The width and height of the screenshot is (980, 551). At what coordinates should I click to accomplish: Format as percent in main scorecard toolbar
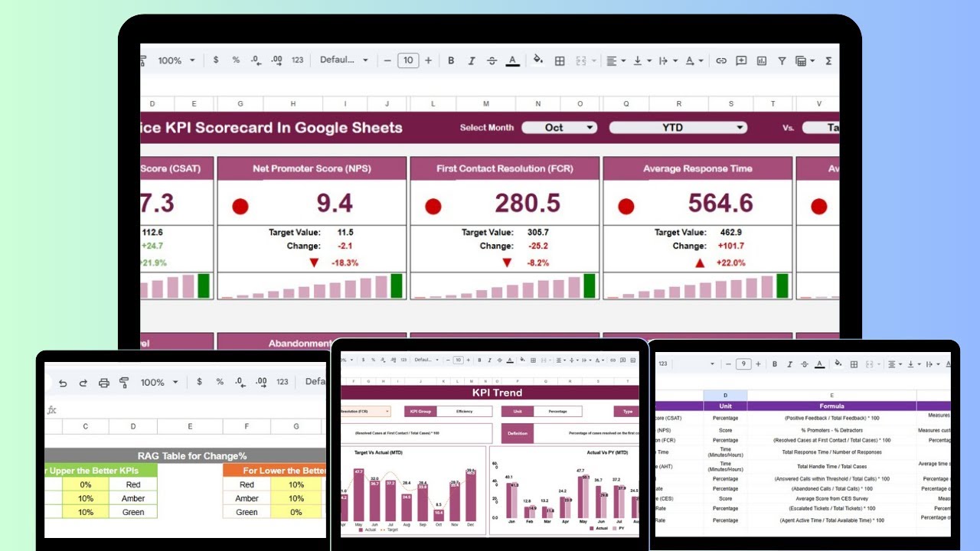[236, 60]
